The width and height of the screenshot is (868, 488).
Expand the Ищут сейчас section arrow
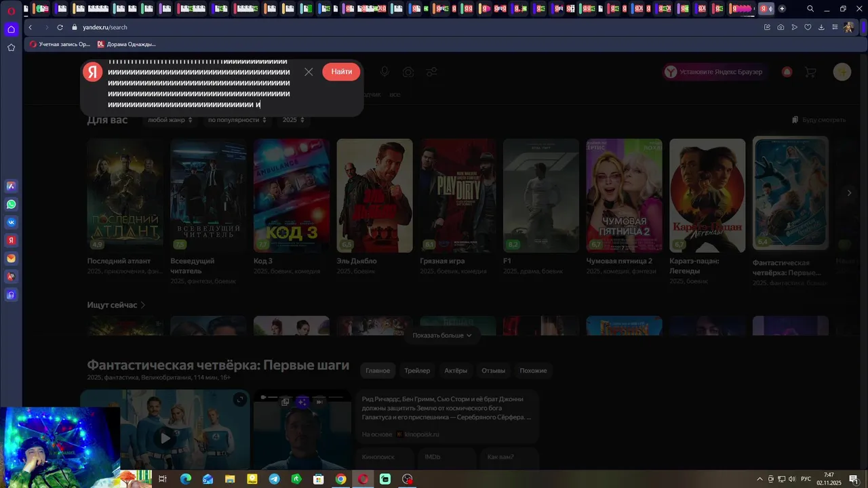click(143, 305)
